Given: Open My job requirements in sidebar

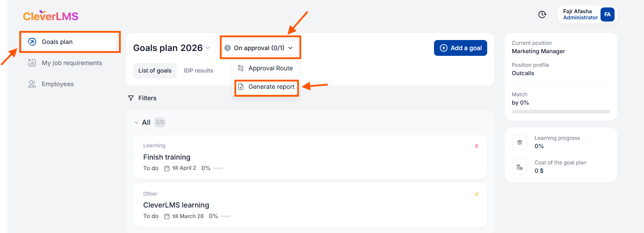Looking at the screenshot, I should [72, 63].
